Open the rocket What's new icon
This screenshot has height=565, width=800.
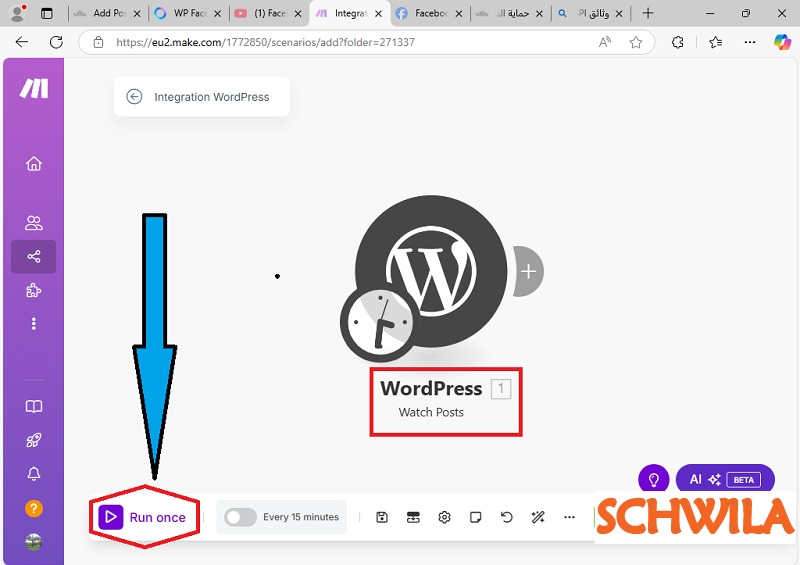click(x=34, y=440)
